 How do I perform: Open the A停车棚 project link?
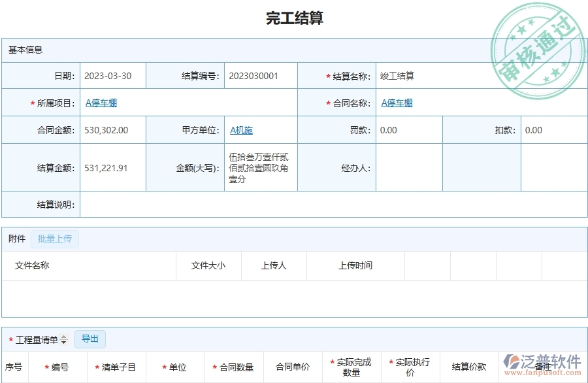coord(101,103)
